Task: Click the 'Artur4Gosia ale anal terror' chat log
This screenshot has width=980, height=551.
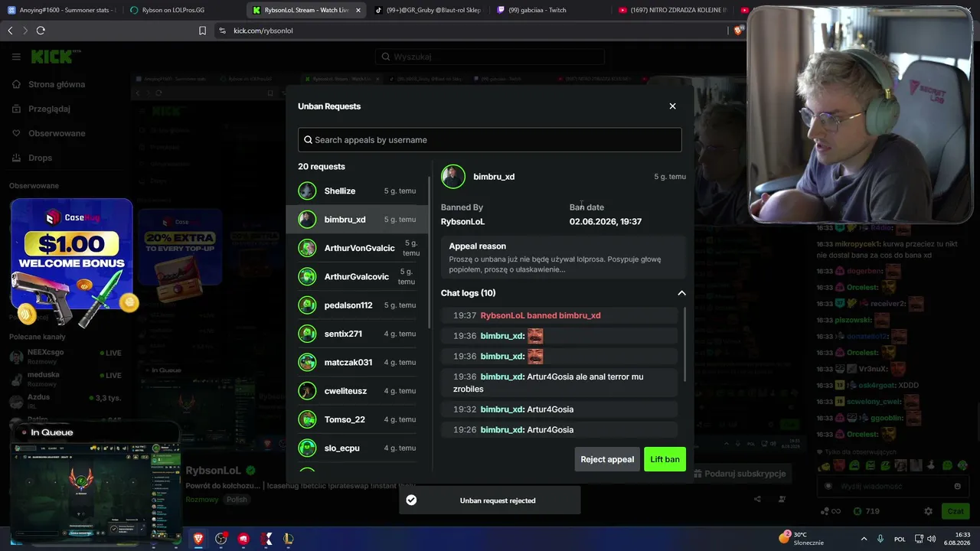Action: [559, 383]
